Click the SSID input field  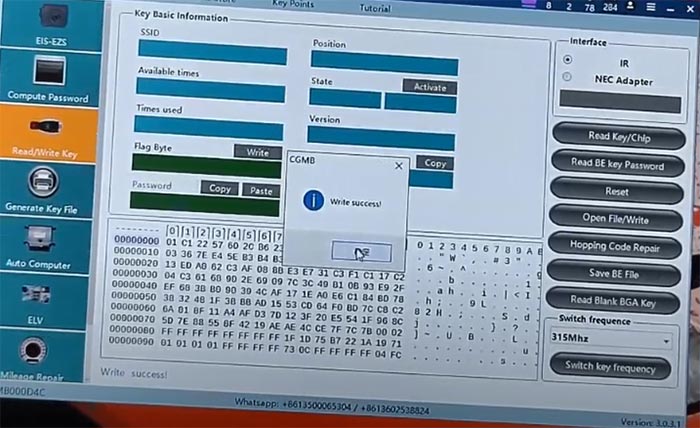pos(211,54)
